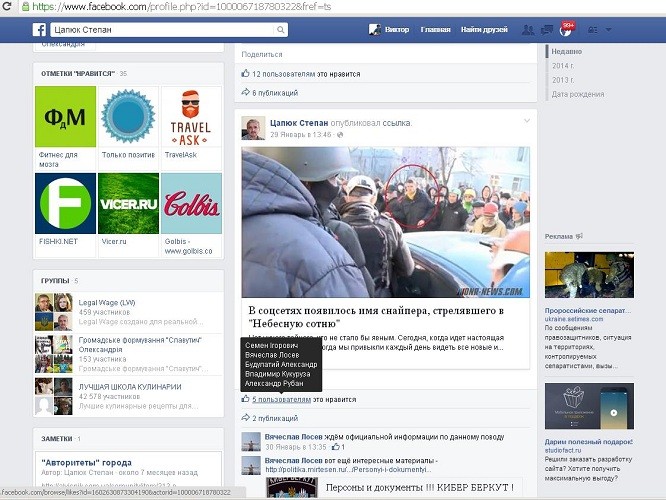The width and height of the screenshot is (666, 500).
Task: Open the friend requests icon
Action: pyautogui.click(x=528, y=30)
